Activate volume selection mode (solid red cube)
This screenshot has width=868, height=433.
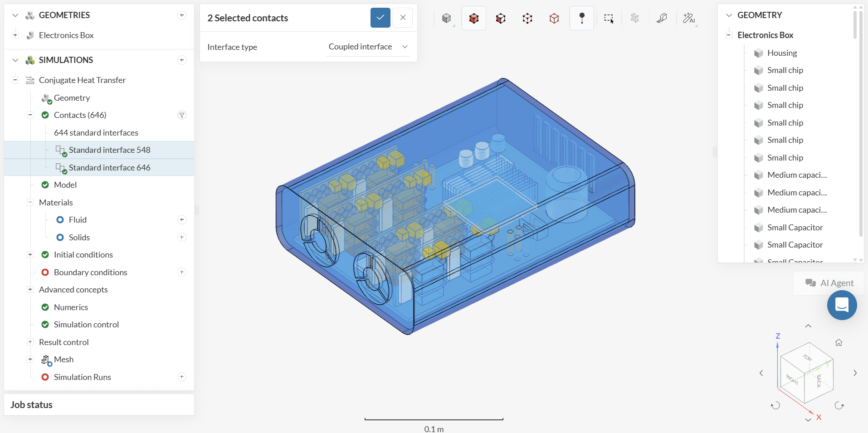[473, 18]
